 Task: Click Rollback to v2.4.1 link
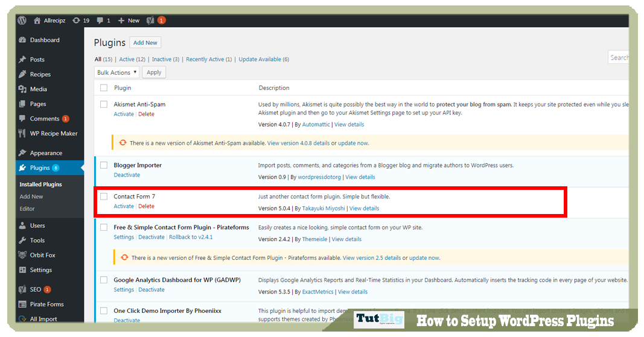191,237
